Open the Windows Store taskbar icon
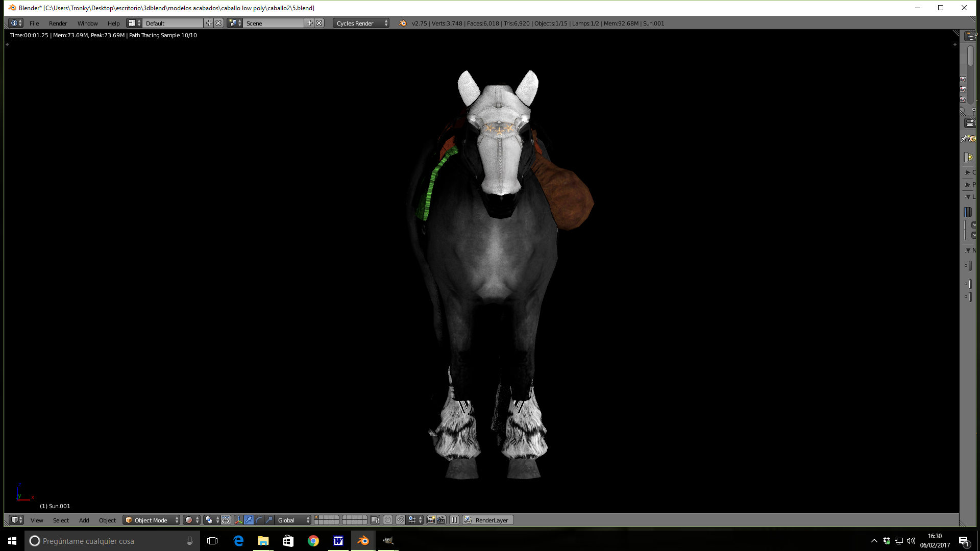The width and height of the screenshot is (980, 551). point(288,541)
